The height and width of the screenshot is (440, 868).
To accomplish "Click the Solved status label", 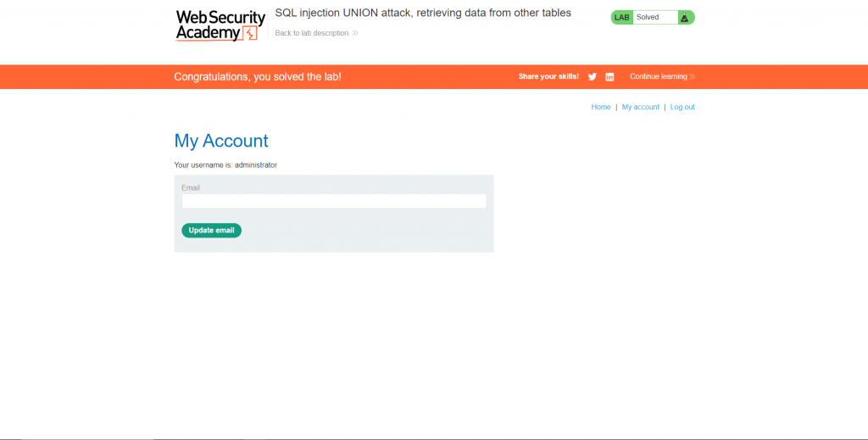I will click(x=648, y=18).
